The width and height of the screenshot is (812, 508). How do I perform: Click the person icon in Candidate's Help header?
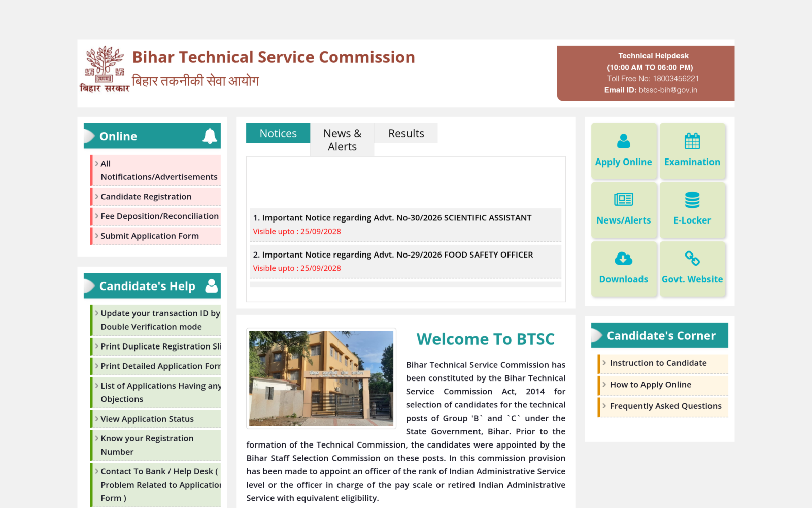[211, 285]
